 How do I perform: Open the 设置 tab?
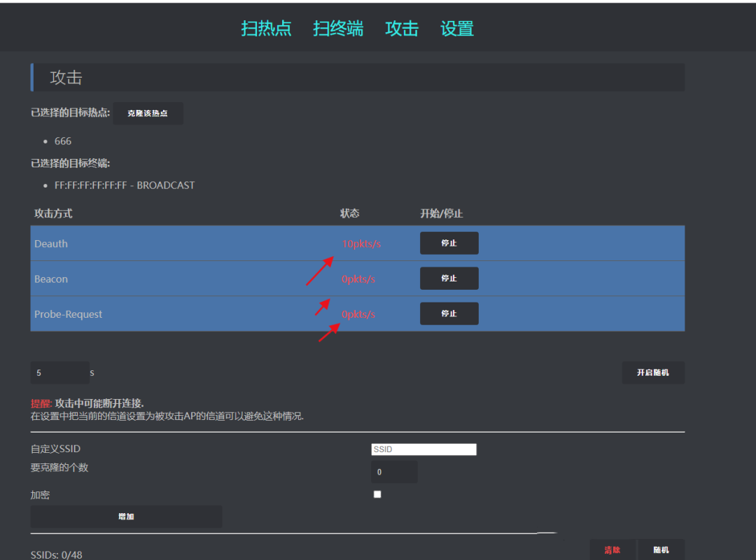(457, 29)
